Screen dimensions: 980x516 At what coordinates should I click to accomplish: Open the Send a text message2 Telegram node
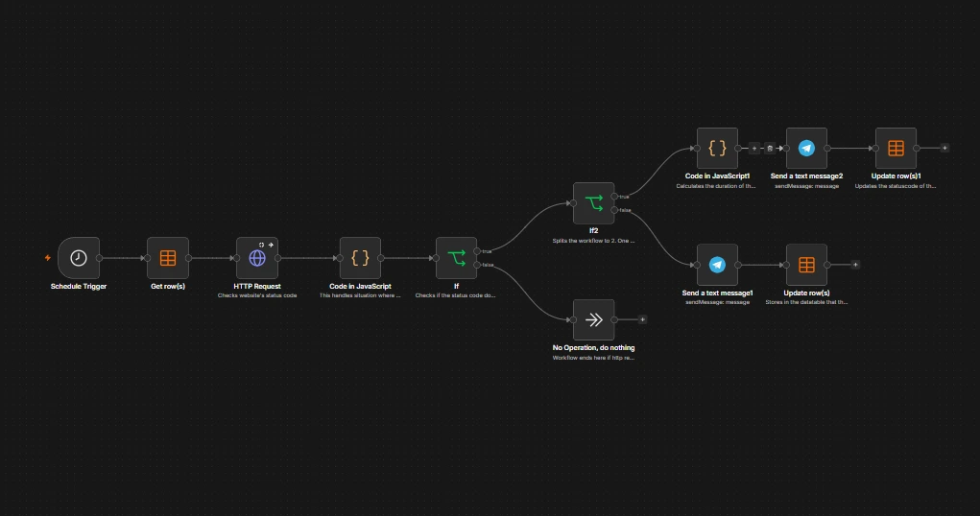pyautogui.click(x=806, y=148)
